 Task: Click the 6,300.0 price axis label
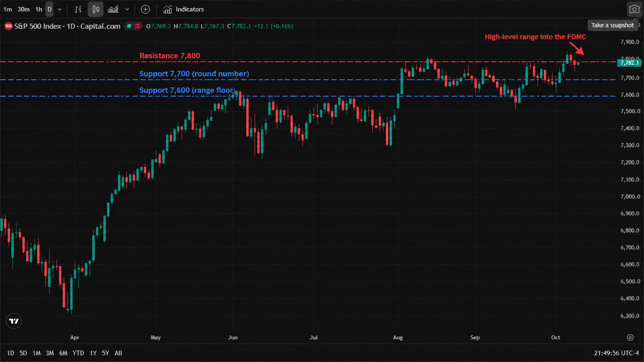click(630, 316)
